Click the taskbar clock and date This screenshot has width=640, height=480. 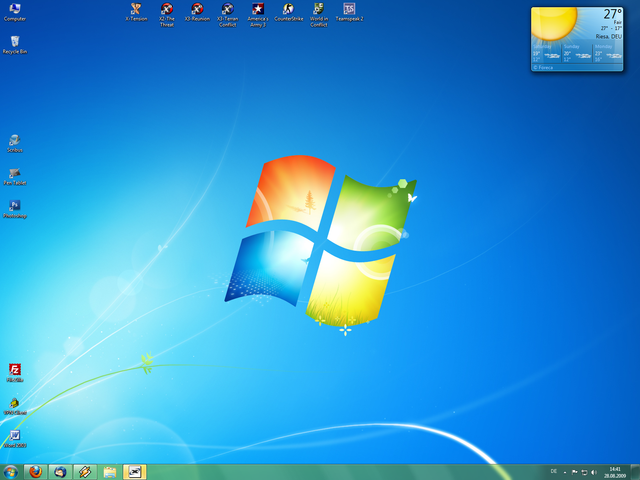[x=614, y=471]
